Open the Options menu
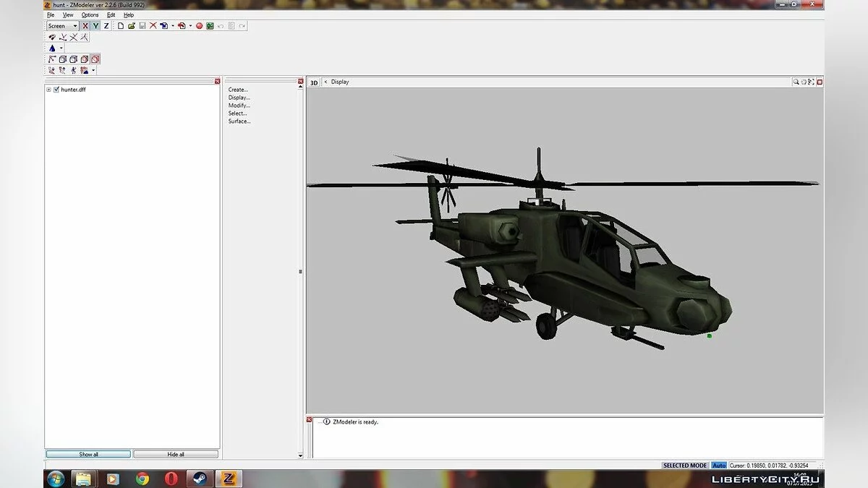The width and height of the screenshot is (868, 488). coord(90,15)
